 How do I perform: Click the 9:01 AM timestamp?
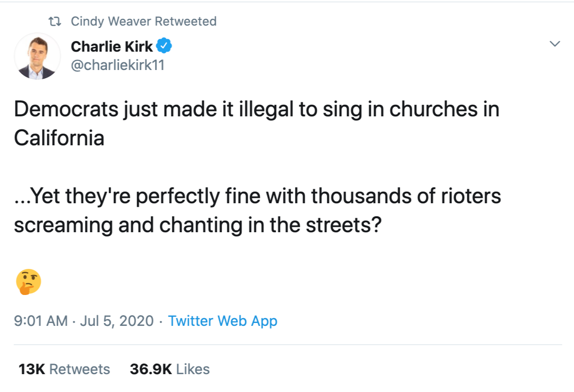coord(41,321)
